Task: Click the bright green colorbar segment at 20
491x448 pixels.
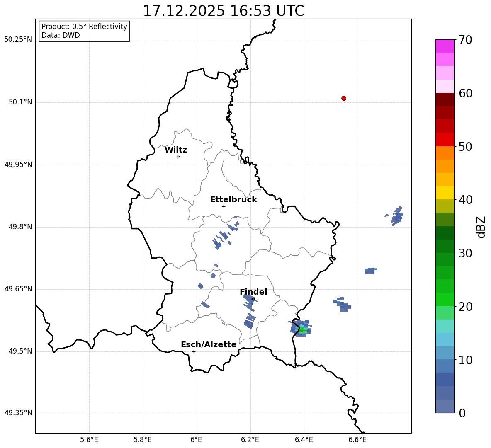Action: (x=445, y=299)
